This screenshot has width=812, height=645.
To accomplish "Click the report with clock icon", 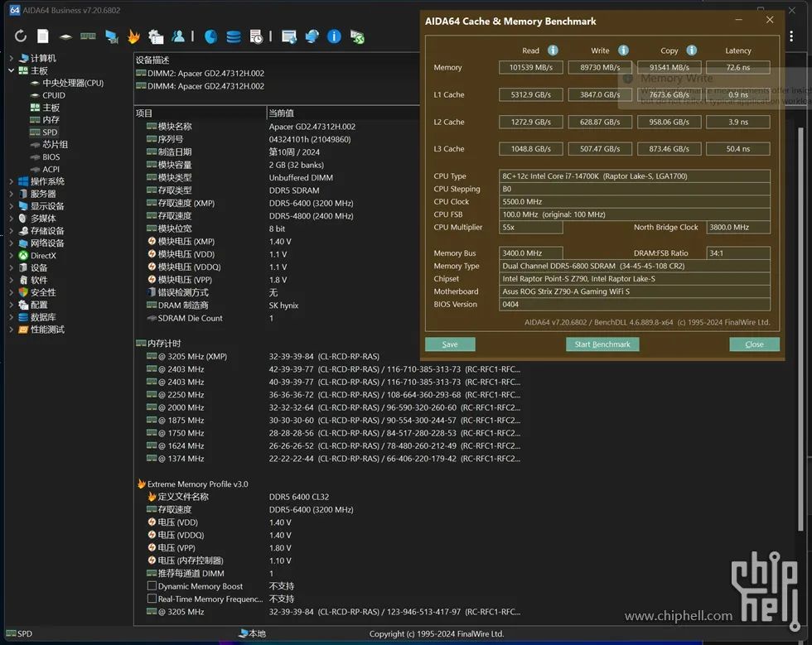I will [x=256, y=36].
